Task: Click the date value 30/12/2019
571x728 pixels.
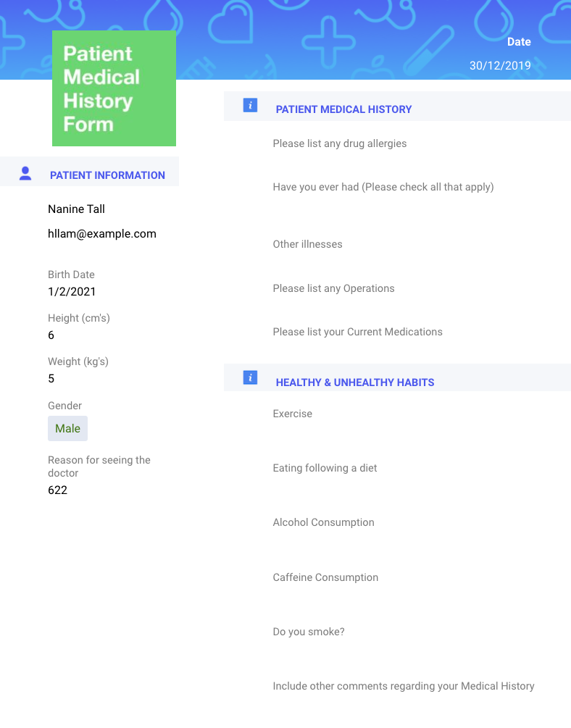Action: (500, 65)
